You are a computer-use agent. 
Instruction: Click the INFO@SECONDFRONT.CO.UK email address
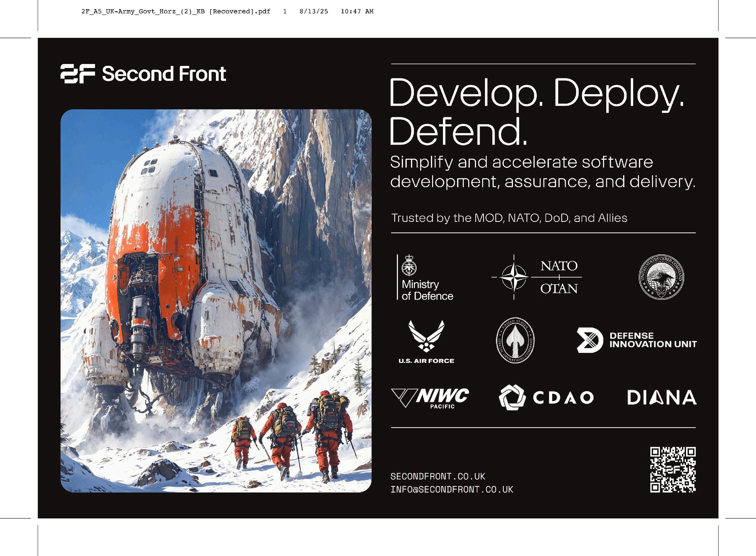452,489
